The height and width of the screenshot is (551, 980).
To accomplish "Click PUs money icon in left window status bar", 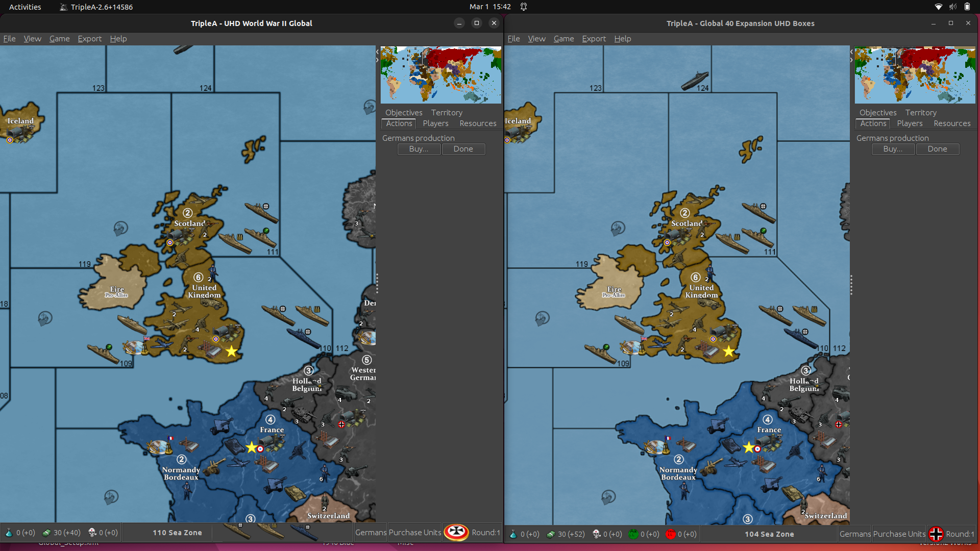I will coord(46,533).
